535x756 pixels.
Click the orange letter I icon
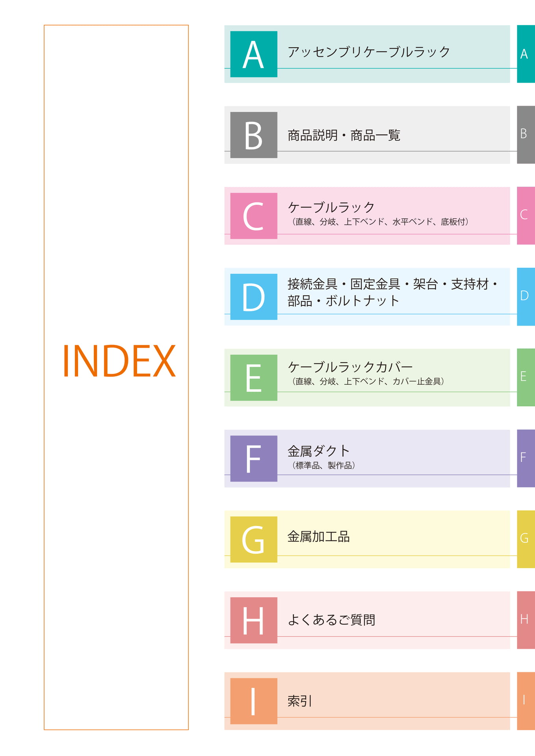[254, 701]
